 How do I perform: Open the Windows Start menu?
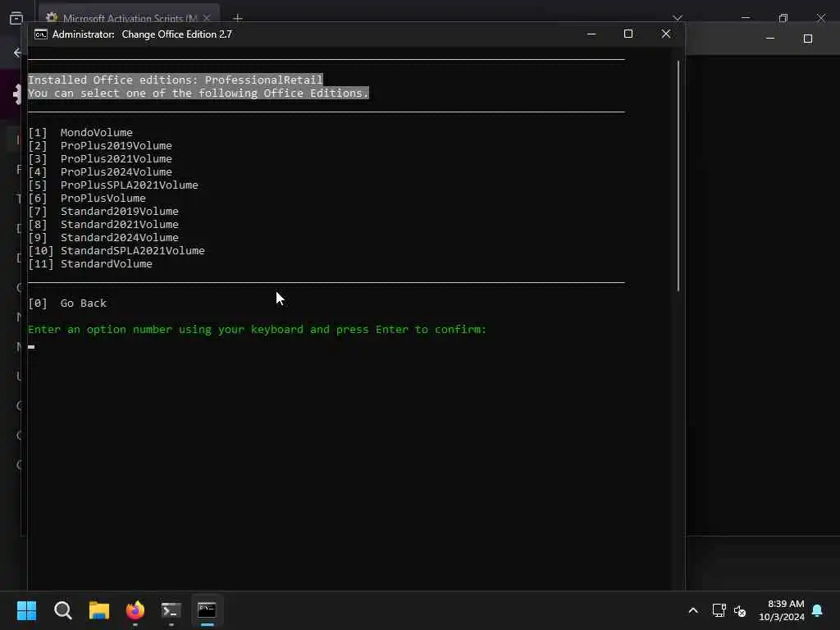pyautogui.click(x=26, y=610)
